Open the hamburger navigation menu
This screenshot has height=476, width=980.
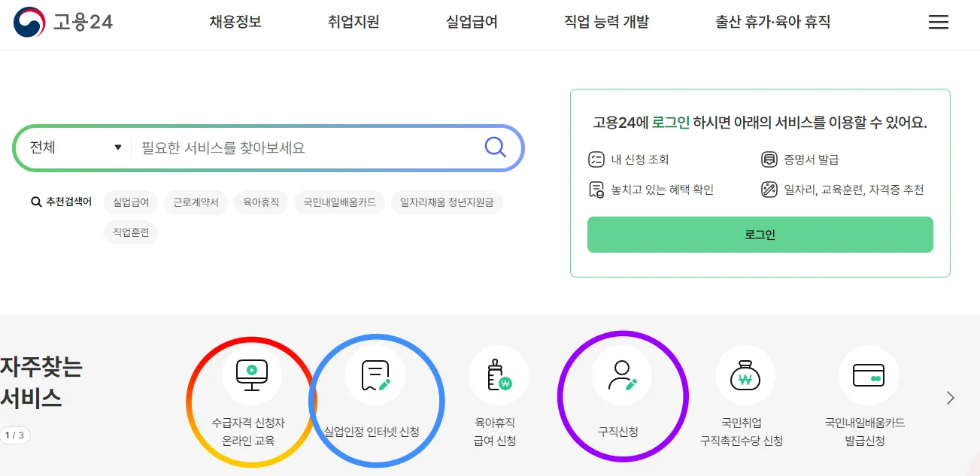pos(939,22)
